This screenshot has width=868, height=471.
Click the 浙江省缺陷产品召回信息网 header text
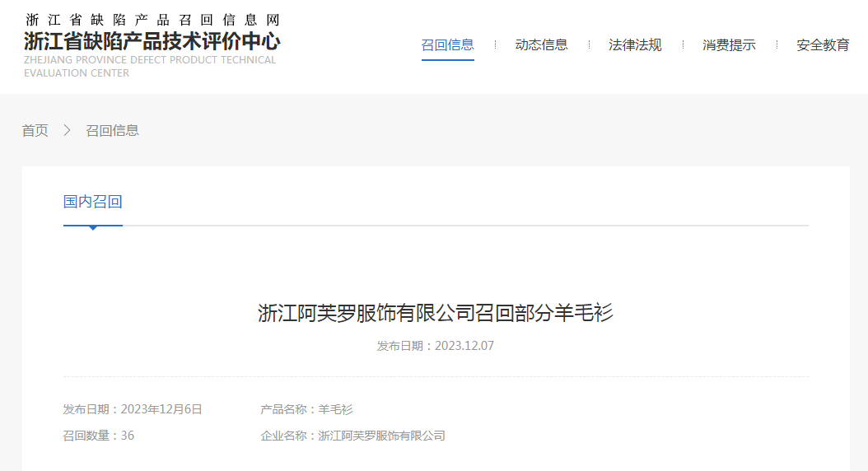152,20
